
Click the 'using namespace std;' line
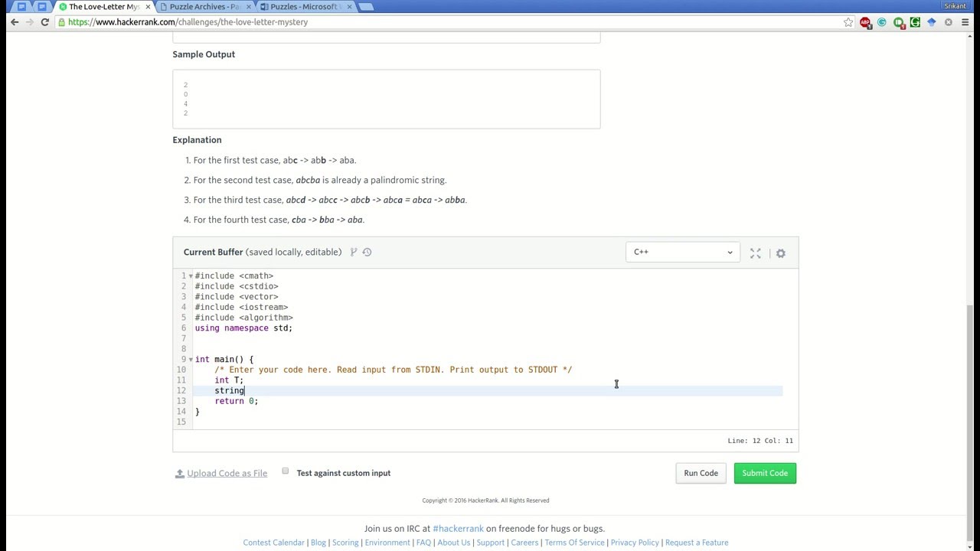point(243,328)
